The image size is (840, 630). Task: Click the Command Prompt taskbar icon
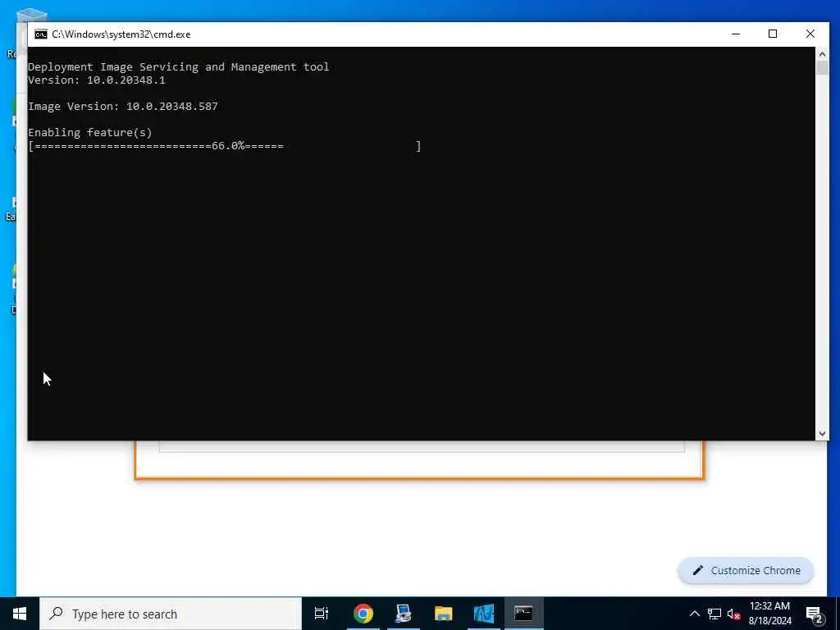pyautogui.click(x=523, y=614)
